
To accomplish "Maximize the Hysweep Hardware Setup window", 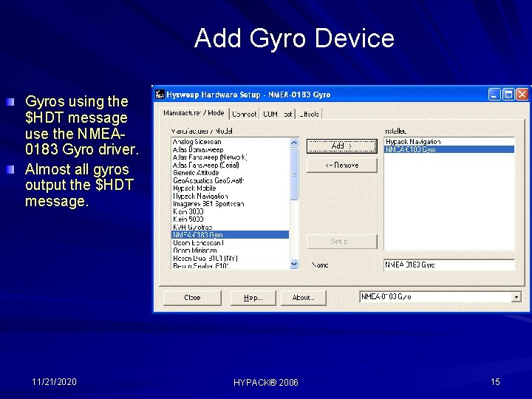I will click(x=508, y=95).
